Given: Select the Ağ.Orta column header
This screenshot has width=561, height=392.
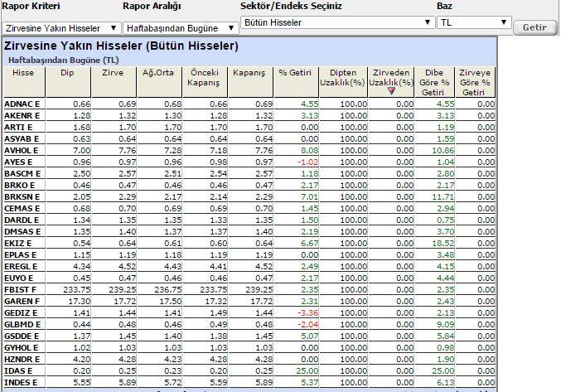Looking at the screenshot, I should 159,73.
